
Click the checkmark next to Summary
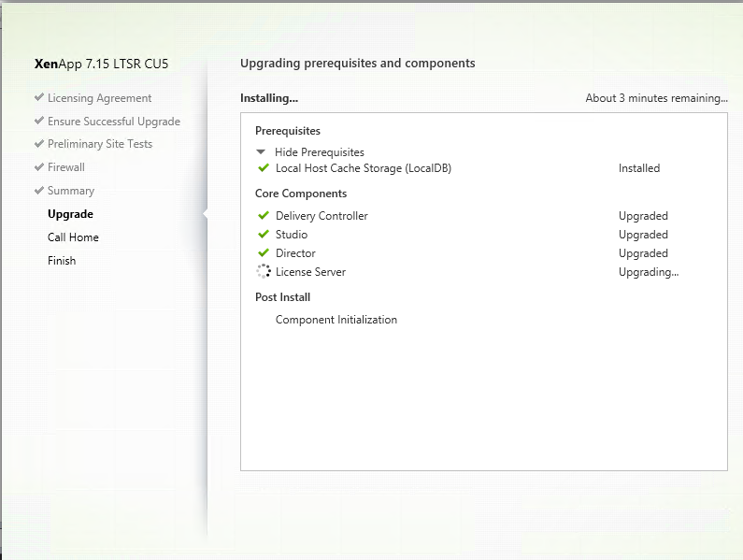39,190
